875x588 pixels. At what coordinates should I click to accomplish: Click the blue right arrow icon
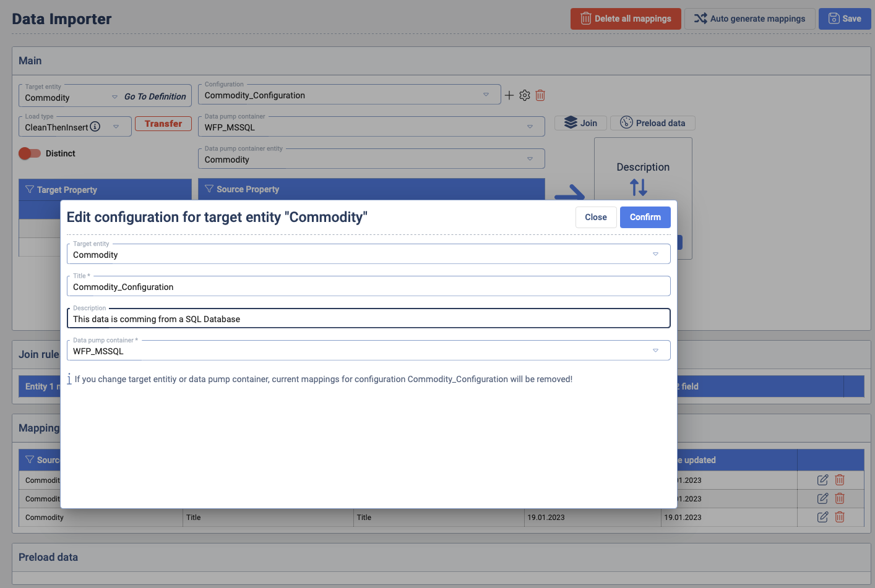[x=569, y=192]
